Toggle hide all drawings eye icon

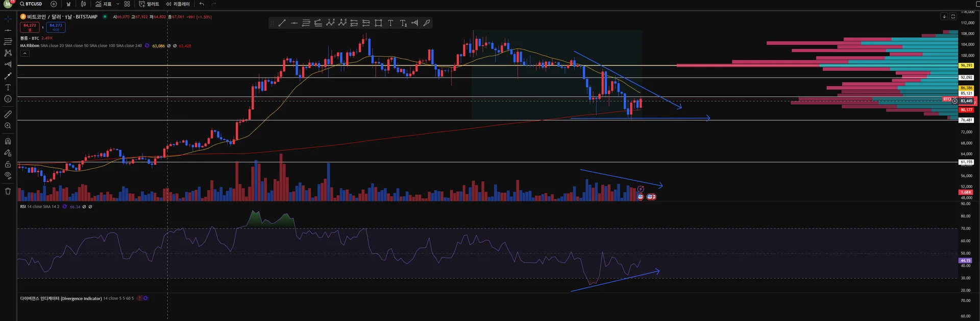pyautogui.click(x=8, y=175)
